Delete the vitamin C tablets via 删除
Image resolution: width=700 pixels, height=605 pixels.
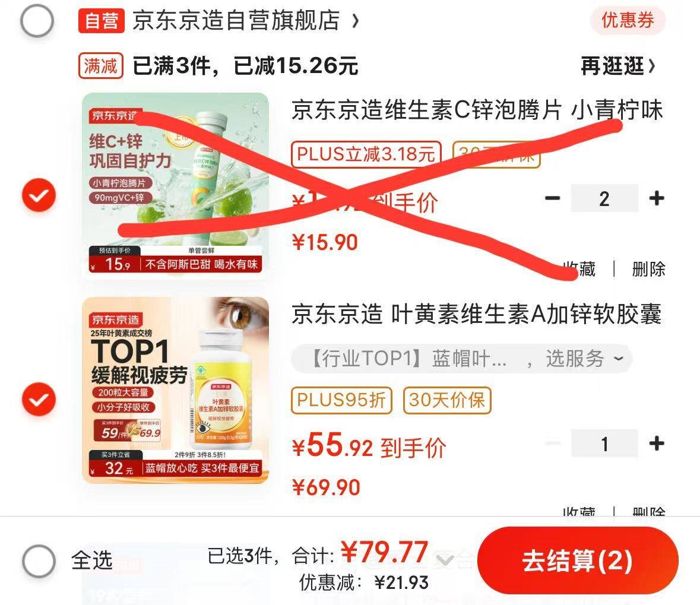point(649,269)
